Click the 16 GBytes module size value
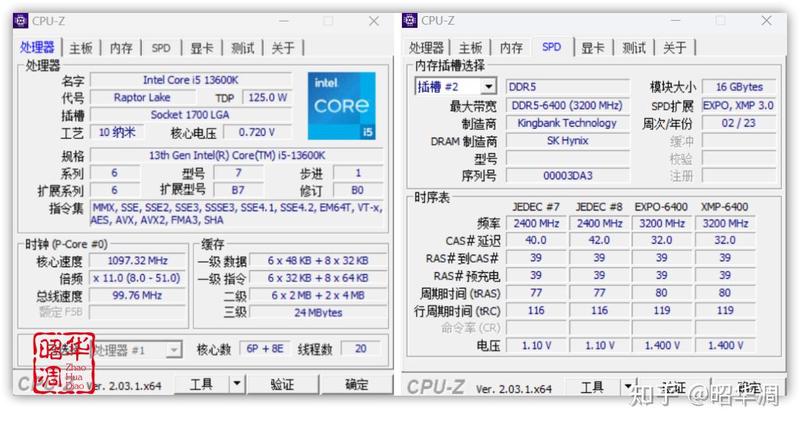 tap(739, 87)
